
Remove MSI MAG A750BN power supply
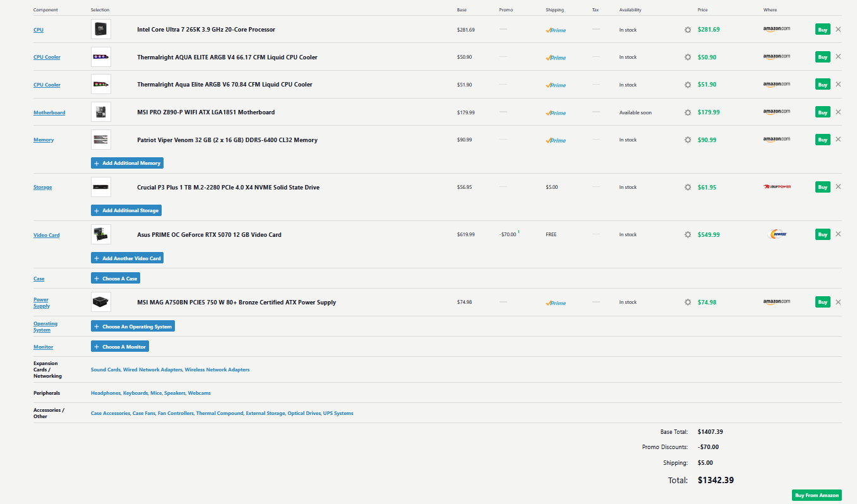(x=838, y=302)
